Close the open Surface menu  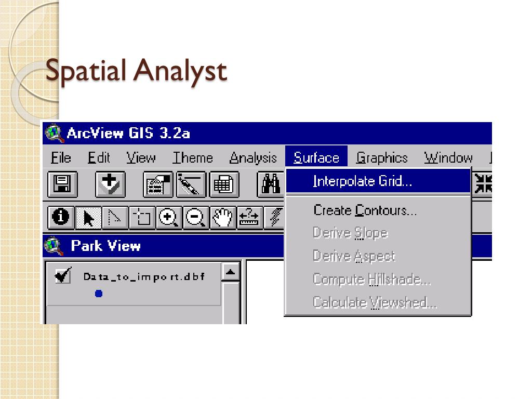316,157
